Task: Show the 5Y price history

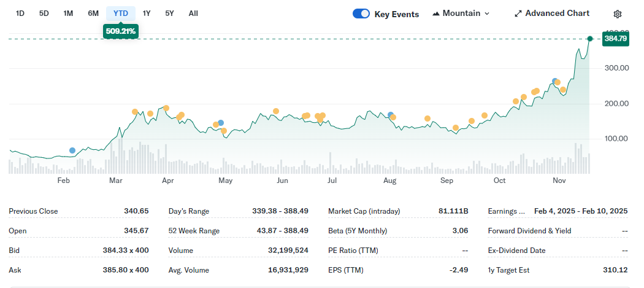Action: click(x=170, y=13)
